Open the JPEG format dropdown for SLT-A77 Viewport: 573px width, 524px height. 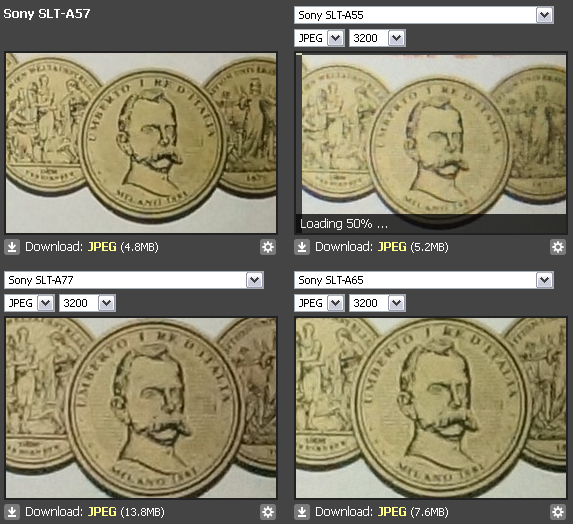(29, 303)
